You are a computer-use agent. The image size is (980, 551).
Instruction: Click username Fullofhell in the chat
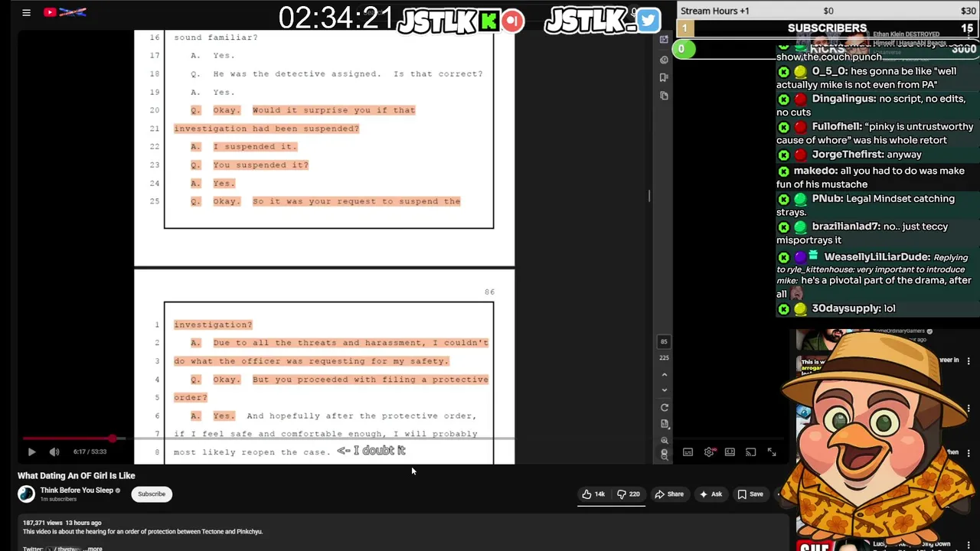(837, 126)
